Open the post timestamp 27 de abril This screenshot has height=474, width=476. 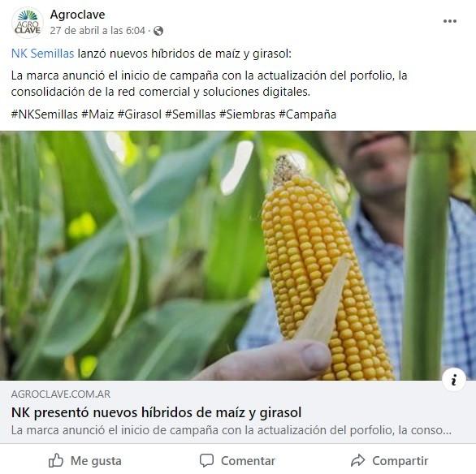(x=97, y=31)
